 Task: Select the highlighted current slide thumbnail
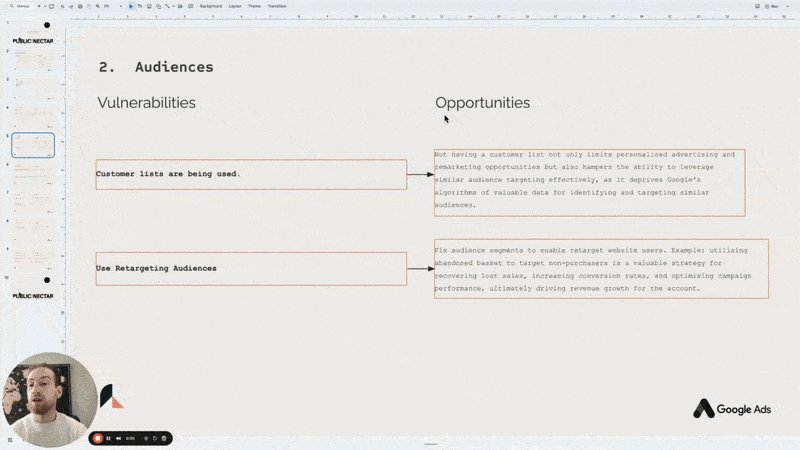pos(33,145)
